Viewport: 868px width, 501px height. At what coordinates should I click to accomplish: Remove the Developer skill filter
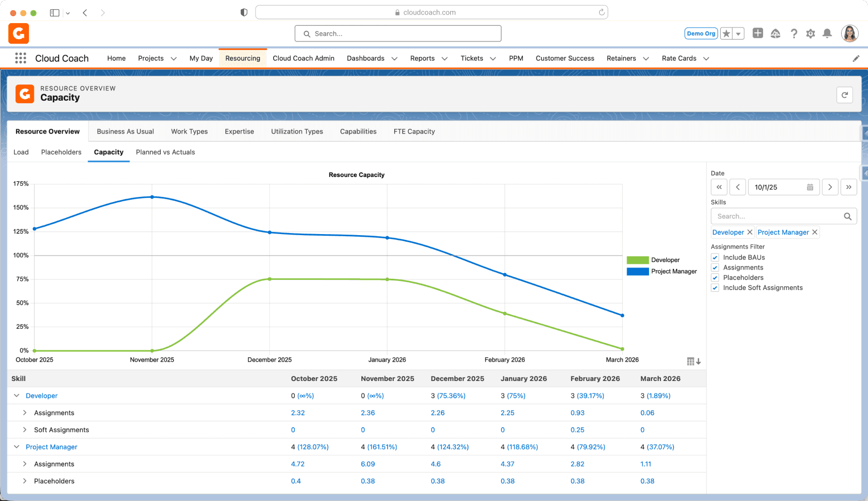(750, 232)
